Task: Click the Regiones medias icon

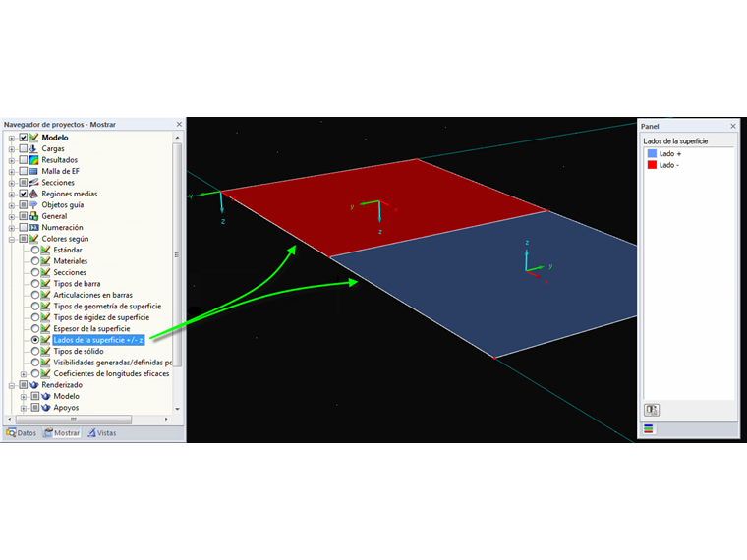Action: (x=33, y=194)
